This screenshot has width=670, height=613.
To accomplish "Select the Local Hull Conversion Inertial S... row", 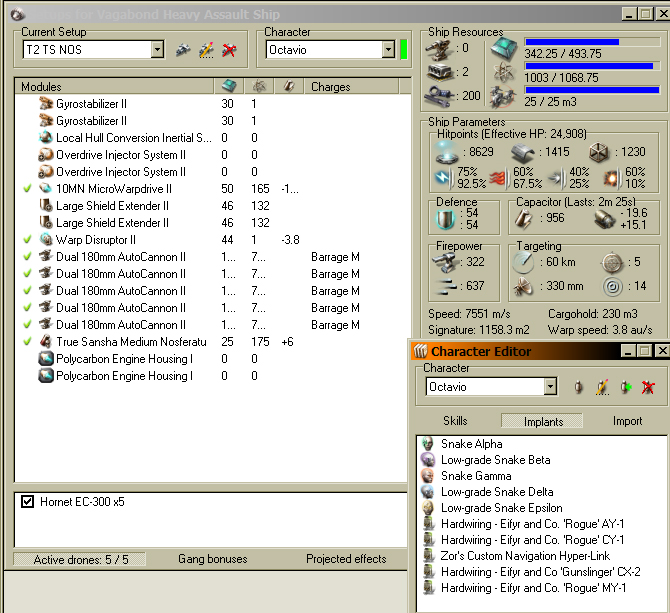I will (212, 138).
